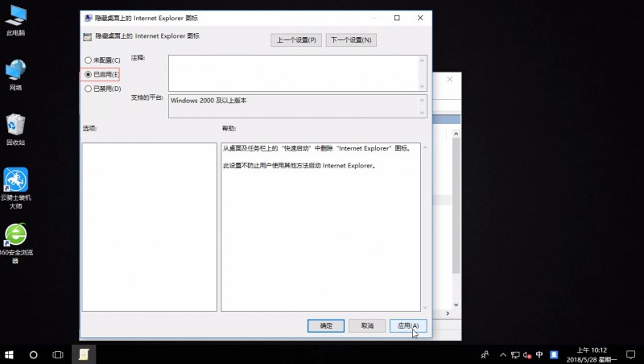Screen dimensions: 644x364
Task: Confirm with the 确定 button
Action: [x=326, y=326]
